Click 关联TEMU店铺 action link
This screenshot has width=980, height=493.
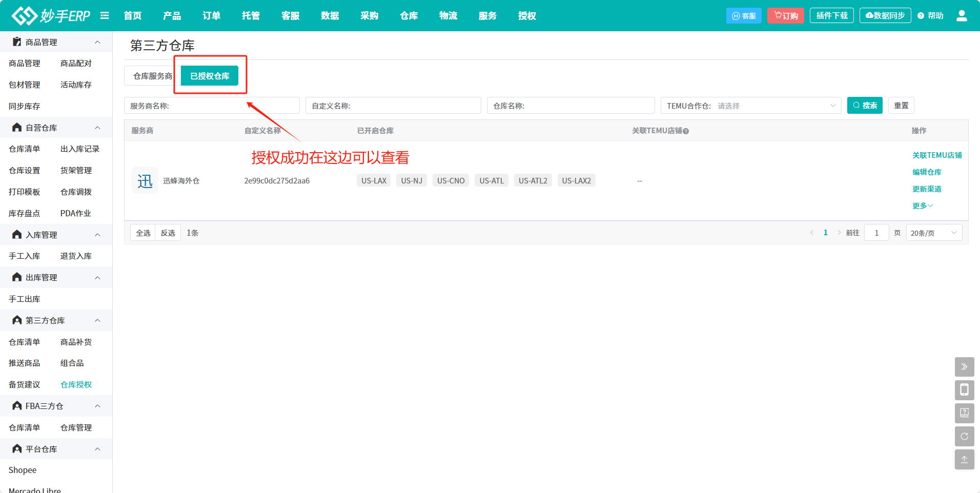point(937,155)
